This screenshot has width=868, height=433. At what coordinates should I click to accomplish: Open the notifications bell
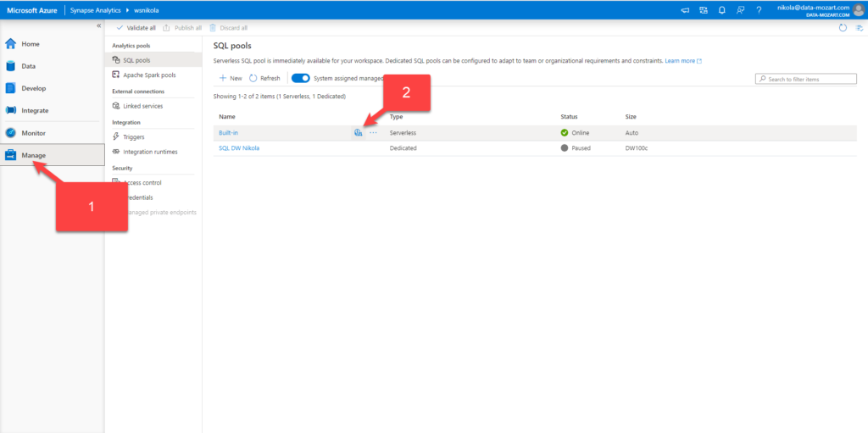click(722, 10)
